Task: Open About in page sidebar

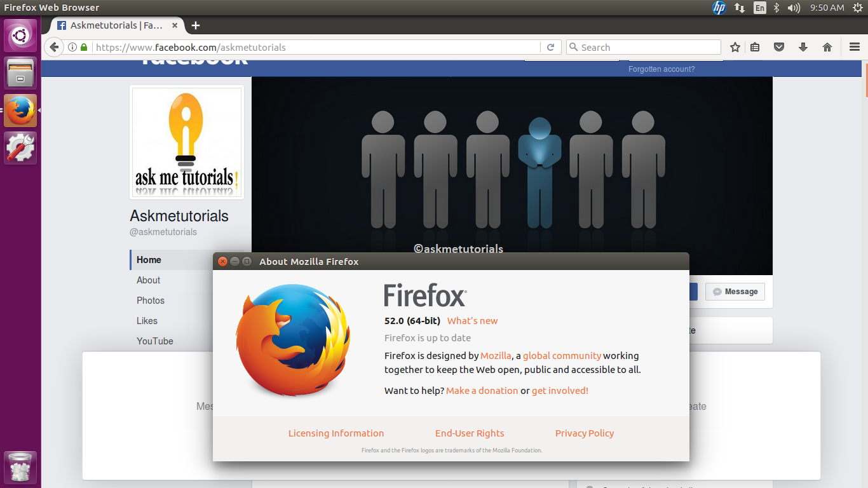Action: [x=148, y=280]
